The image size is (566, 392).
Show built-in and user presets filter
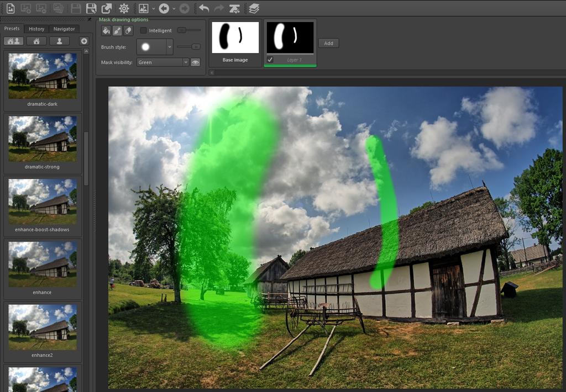click(14, 41)
